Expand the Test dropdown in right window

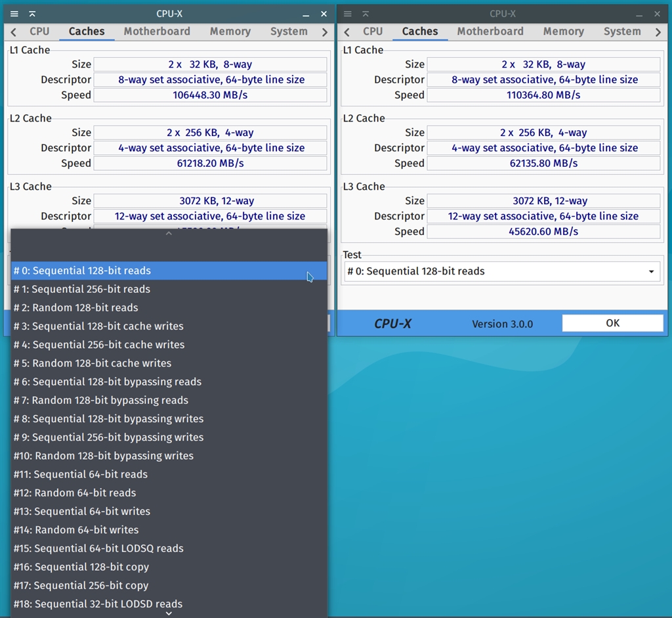[x=502, y=271]
